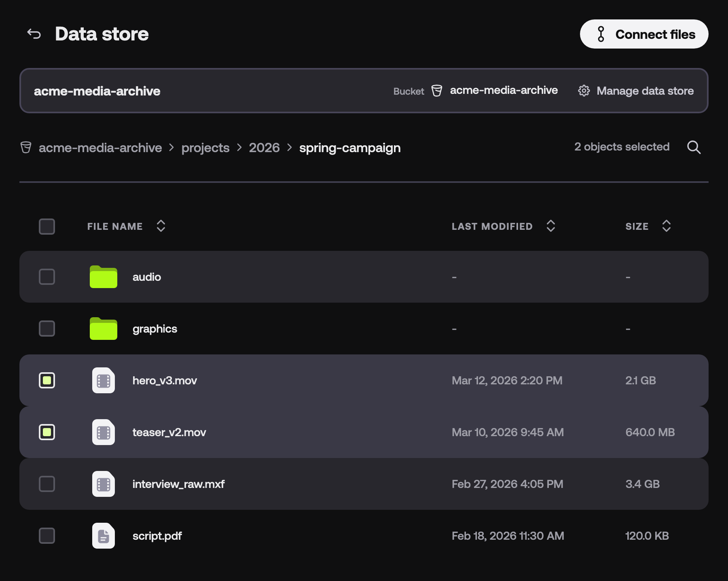Click the bucket icon at the breadcrumb start
The height and width of the screenshot is (581, 728).
point(26,147)
